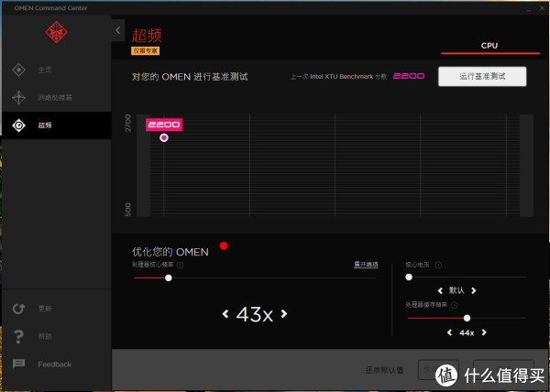Screen dimensions: 550x392
Task: Collapse the sidebar with the chevron
Action: click(118, 30)
